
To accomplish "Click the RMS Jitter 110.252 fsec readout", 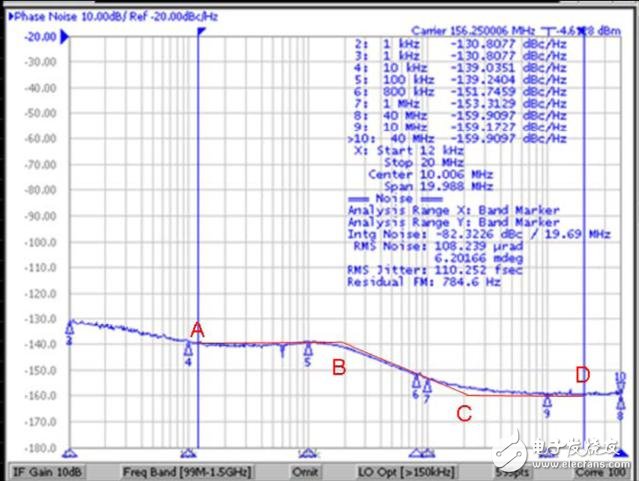I will point(420,270).
